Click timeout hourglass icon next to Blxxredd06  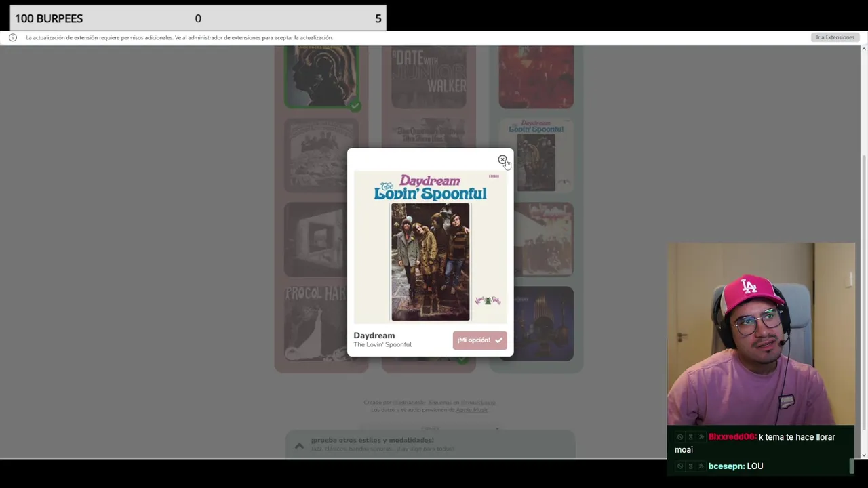click(x=690, y=437)
